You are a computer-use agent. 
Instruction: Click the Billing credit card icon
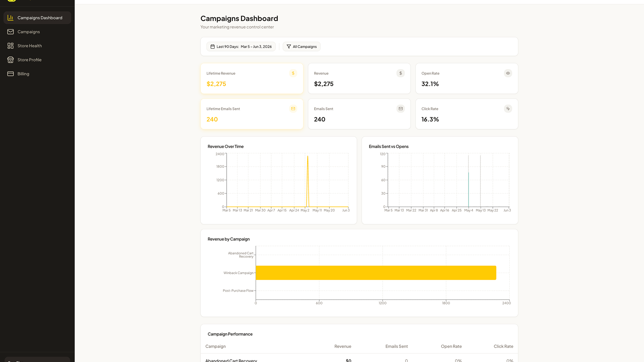(10, 74)
